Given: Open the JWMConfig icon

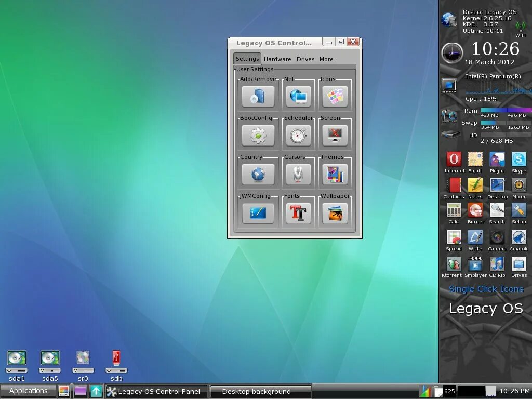Looking at the screenshot, I should [x=258, y=214].
